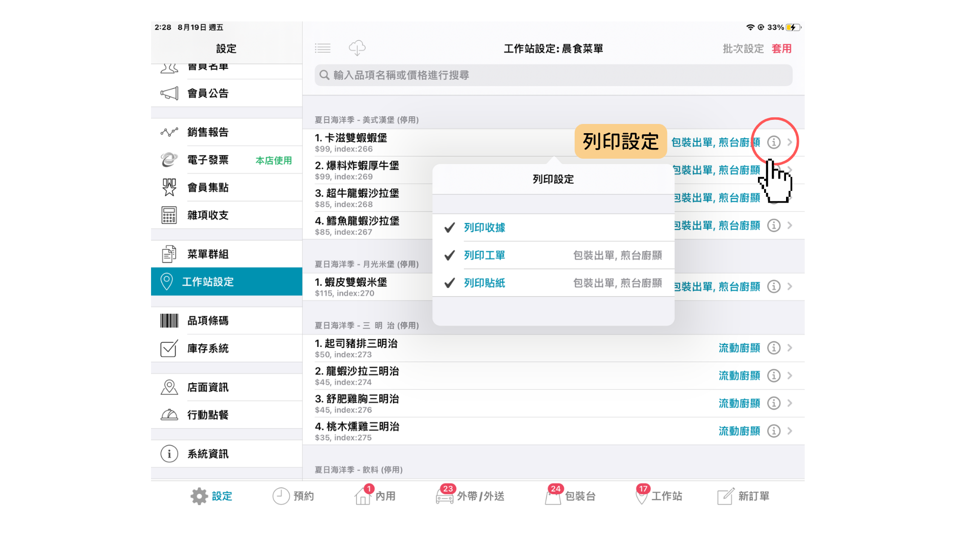Expand chevron for 桃木燻雞三明治 row

(790, 431)
